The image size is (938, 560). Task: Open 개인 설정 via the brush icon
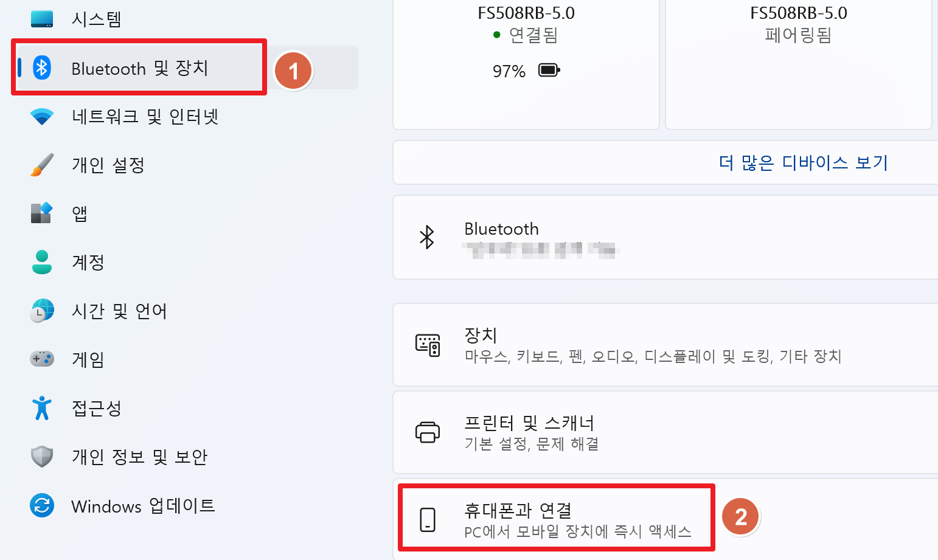click(x=41, y=165)
